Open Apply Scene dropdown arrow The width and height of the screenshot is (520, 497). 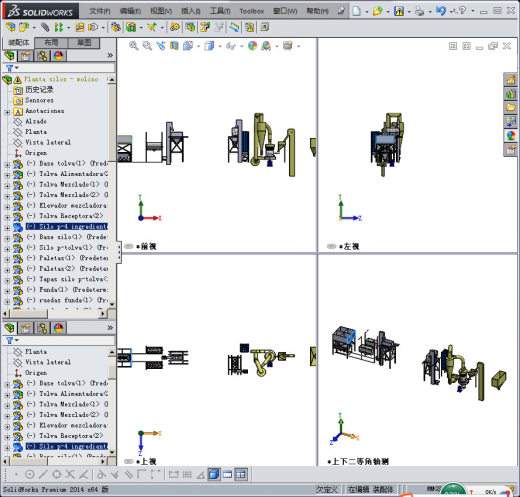pos(276,46)
